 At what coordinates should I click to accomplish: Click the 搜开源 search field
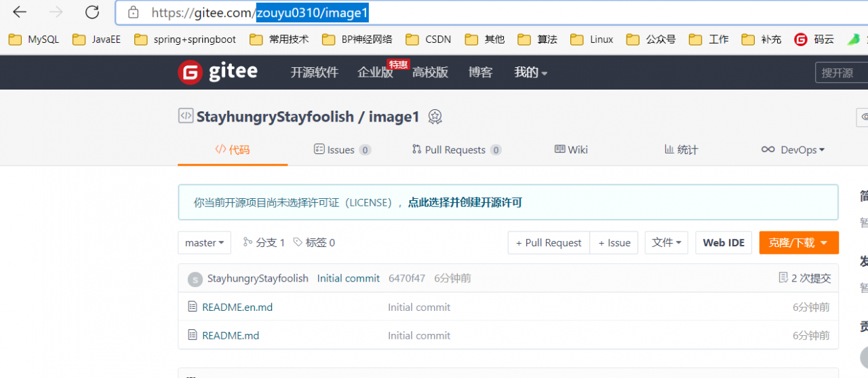pyautogui.click(x=842, y=73)
